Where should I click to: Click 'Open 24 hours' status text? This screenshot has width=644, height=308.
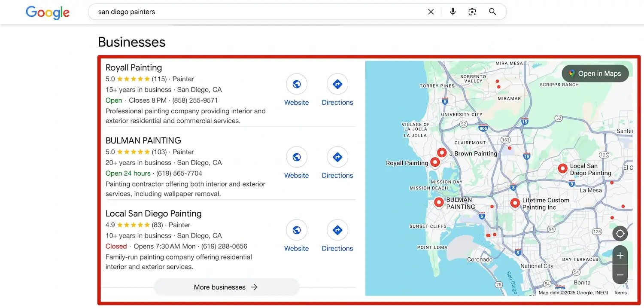click(x=128, y=173)
